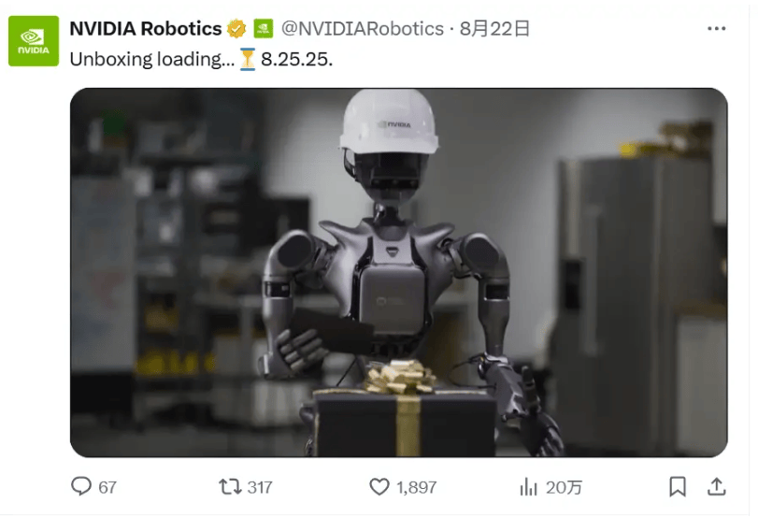This screenshot has height=532, width=758.
Task: Open the reply comment icon
Action: pyautogui.click(x=81, y=486)
